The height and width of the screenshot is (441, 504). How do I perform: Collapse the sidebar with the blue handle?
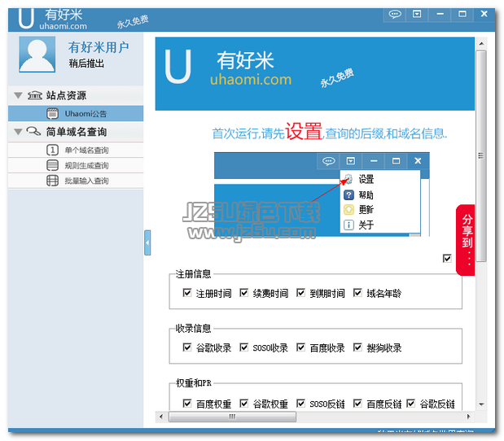pyautogui.click(x=147, y=242)
